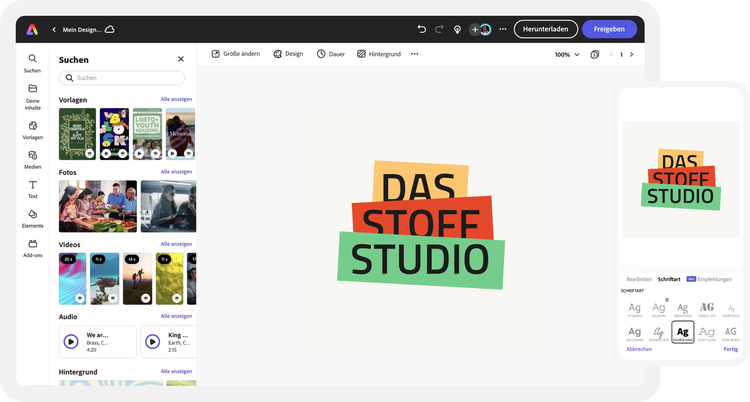Play the 'We ar...' audio track
Viewport: 750px width, 402px height.
pos(71,341)
